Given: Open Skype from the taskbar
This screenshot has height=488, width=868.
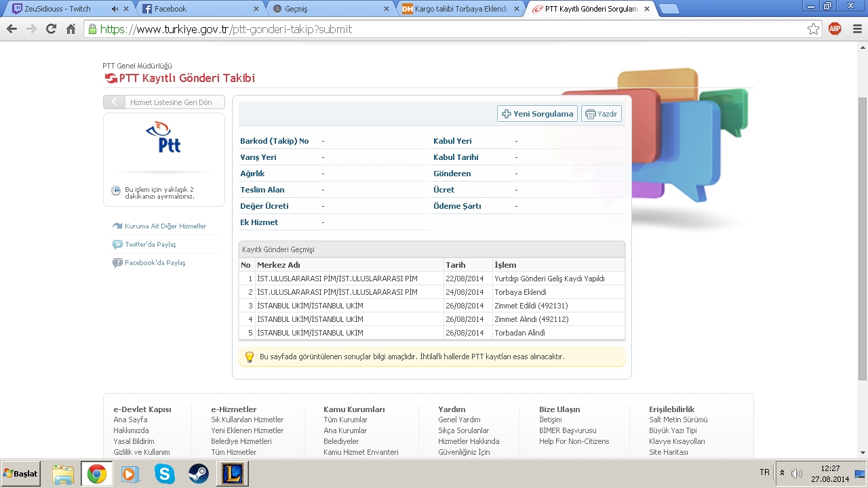Looking at the screenshot, I should (x=164, y=474).
